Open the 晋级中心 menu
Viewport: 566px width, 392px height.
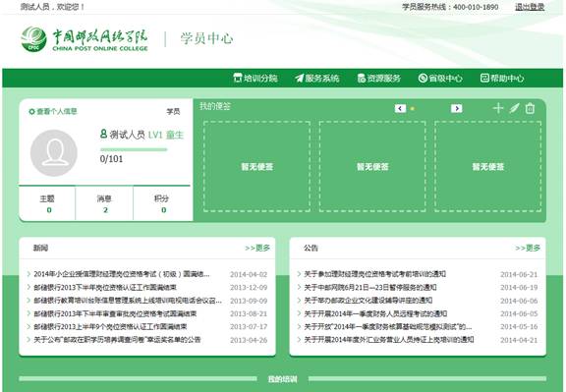coord(440,78)
